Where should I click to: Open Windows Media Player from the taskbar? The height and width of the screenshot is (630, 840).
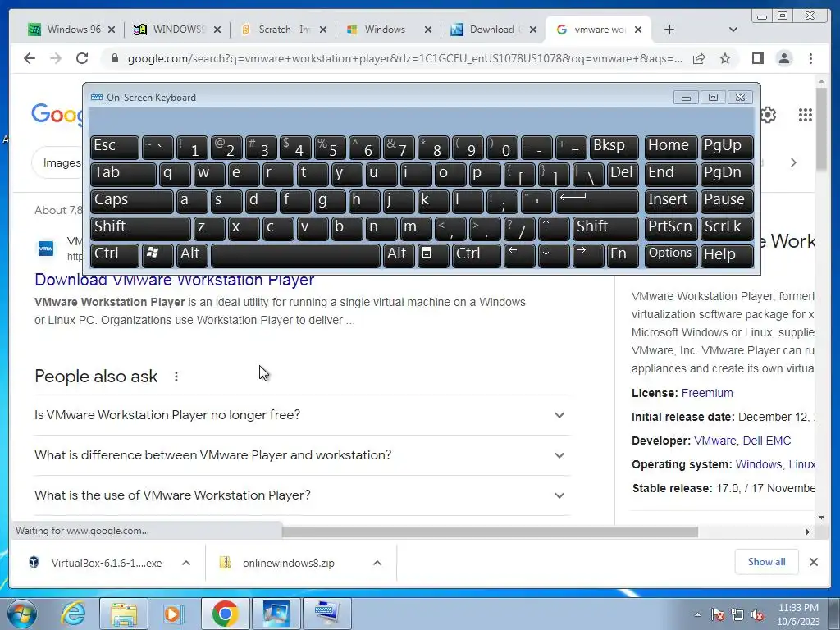coord(172,614)
